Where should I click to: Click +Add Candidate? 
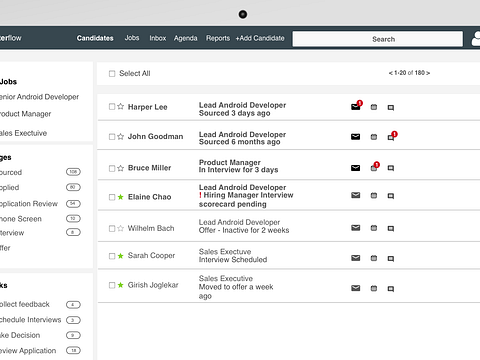(x=260, y=38)
